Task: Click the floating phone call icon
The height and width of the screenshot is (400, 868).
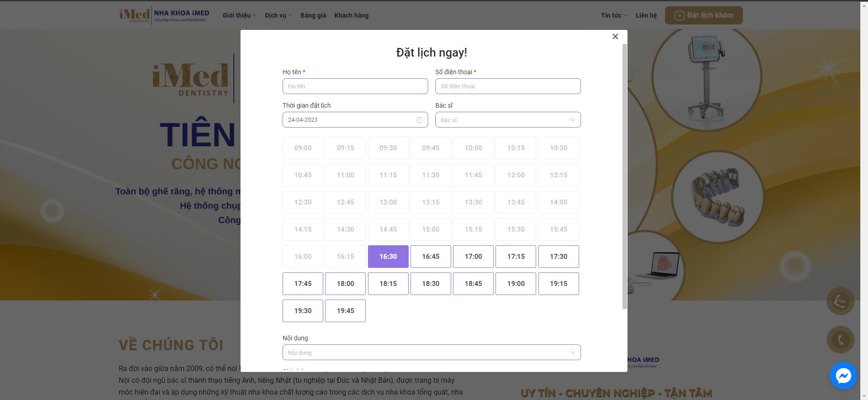Action: click(840, 340)
